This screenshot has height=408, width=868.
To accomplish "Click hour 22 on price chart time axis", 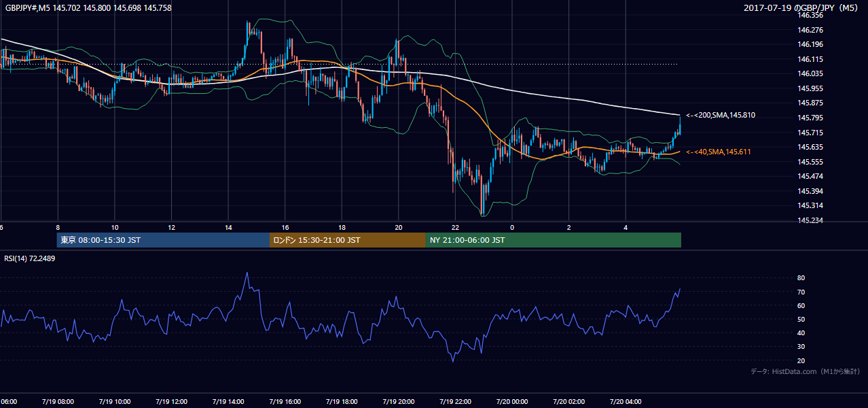I will tap(456, 228).
